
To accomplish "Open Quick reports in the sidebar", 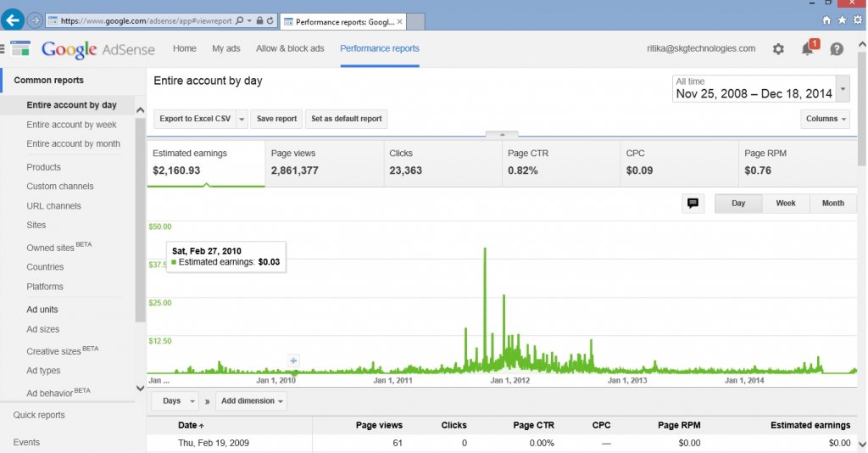I will coord(39,415).
